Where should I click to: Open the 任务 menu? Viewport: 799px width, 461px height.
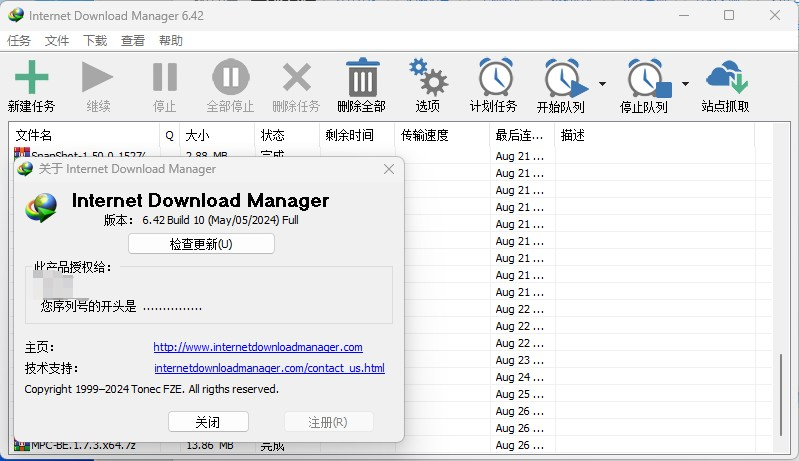click(19, 41)
